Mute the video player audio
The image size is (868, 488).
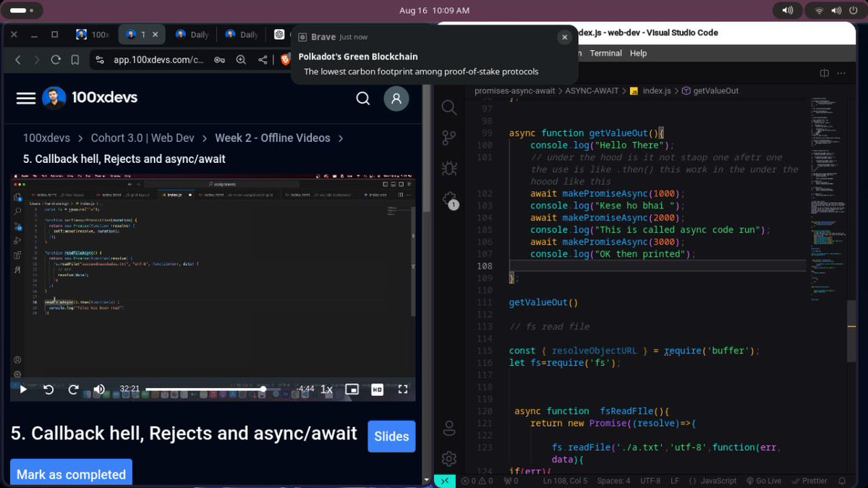(99, 390)
